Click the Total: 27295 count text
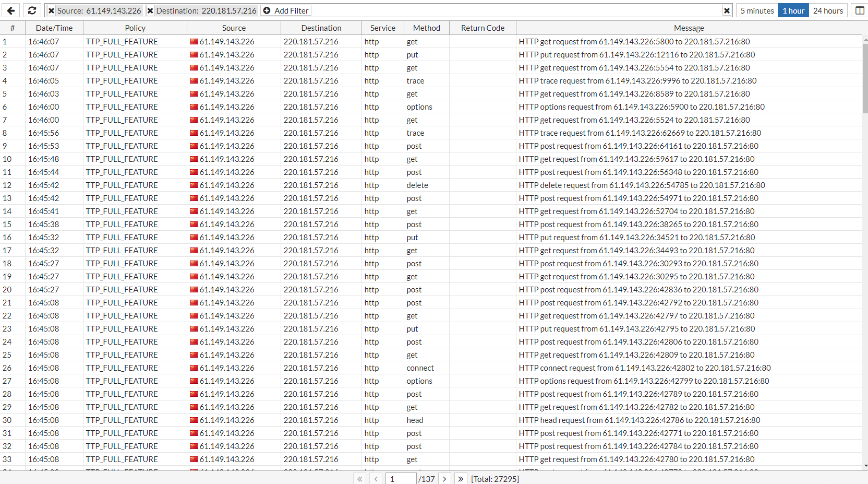 coord(495,479)
